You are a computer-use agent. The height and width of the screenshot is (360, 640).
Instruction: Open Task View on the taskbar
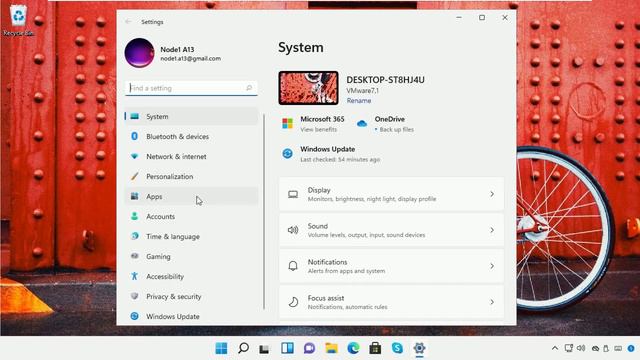[x=264, y=349]
